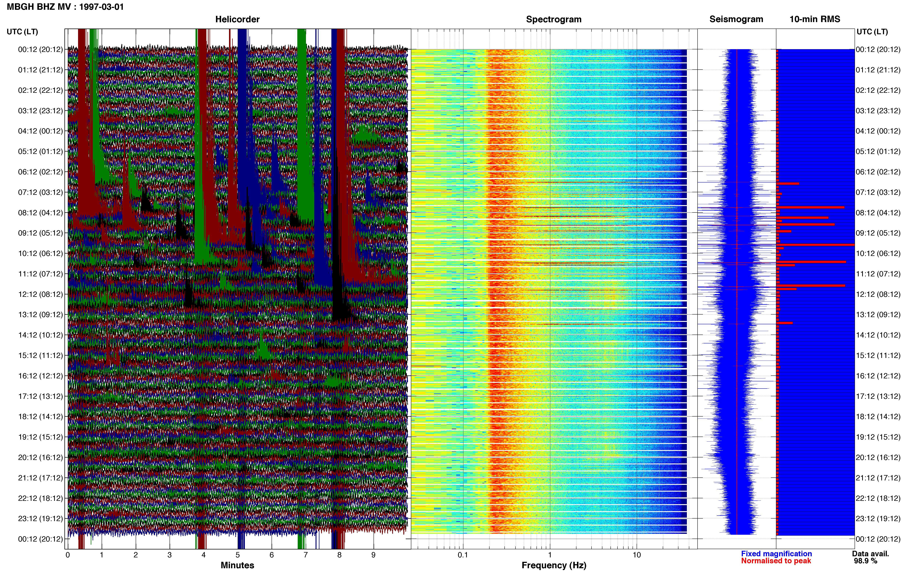Click the plot title 'MBGH BHZ MV : 1997-03-01'
Screen dimensions: 924x578
tap(65, 7)
